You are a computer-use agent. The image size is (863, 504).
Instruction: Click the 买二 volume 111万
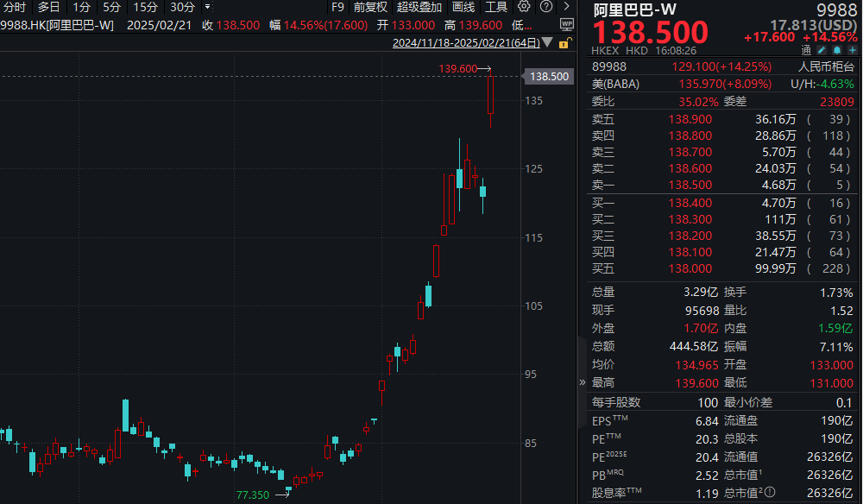780,219
